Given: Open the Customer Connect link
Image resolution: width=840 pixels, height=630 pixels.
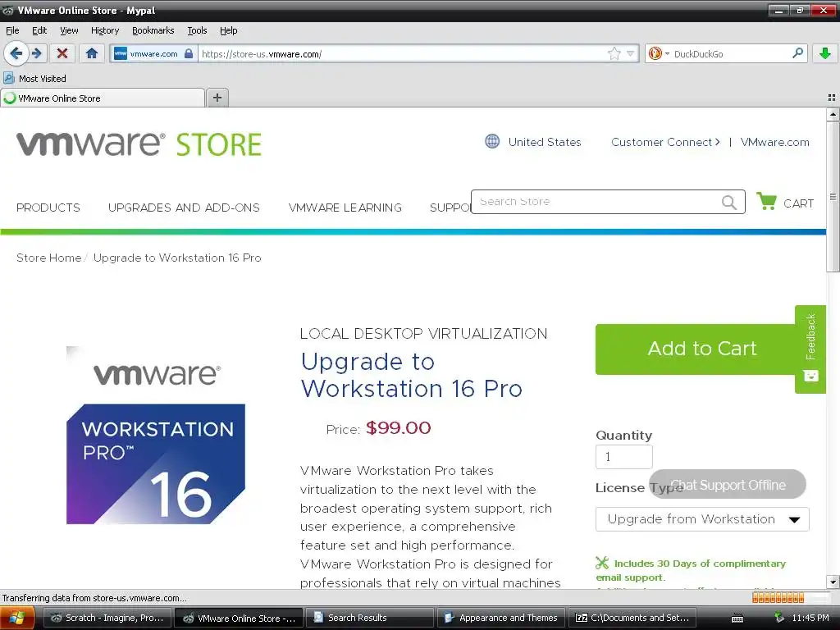Looking at the screenshot, I should (665, 142).
